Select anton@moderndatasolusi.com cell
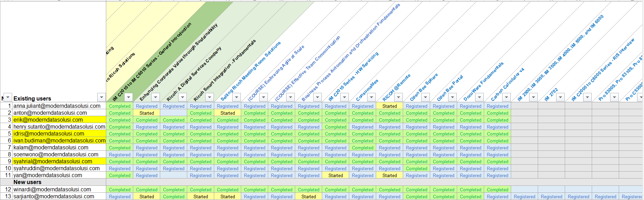Image resolution: width=644 pixels, height=200 pixels. 59,113
